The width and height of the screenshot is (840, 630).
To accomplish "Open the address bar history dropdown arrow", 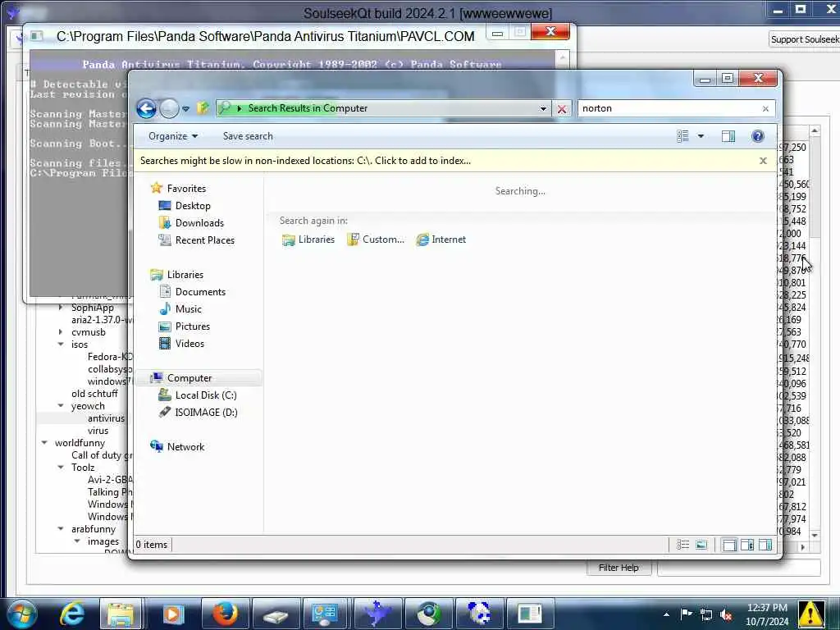I will tap(543, 109).
